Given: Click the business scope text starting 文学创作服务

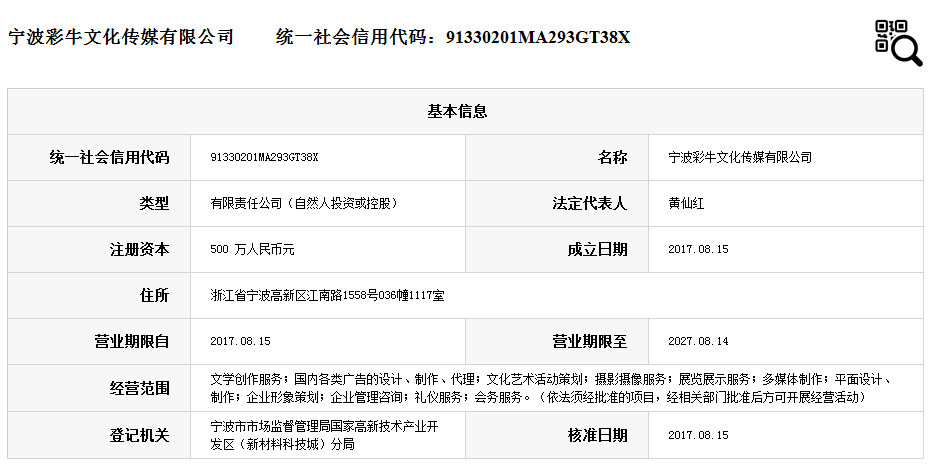Looking at the screenshot, I should pyautogui.click(x=550, y=388).
